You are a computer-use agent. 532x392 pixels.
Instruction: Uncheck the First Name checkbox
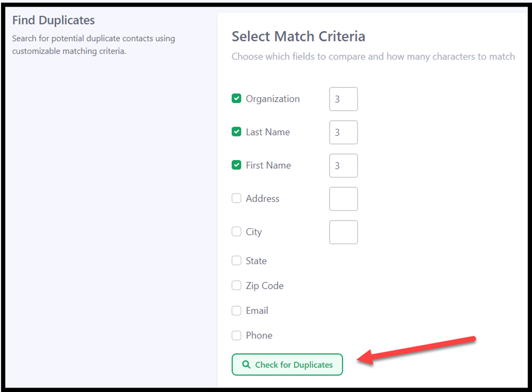point(236,165)
